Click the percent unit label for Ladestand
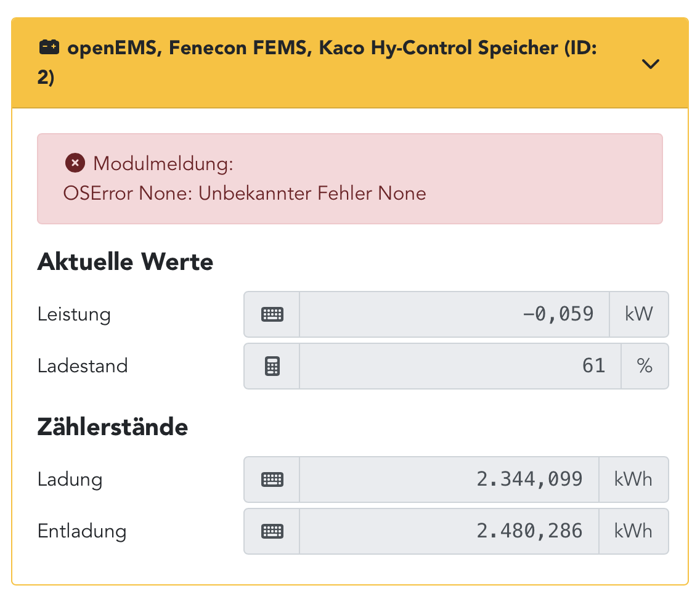This screenshot has height=604, width=700. (645, 366)
